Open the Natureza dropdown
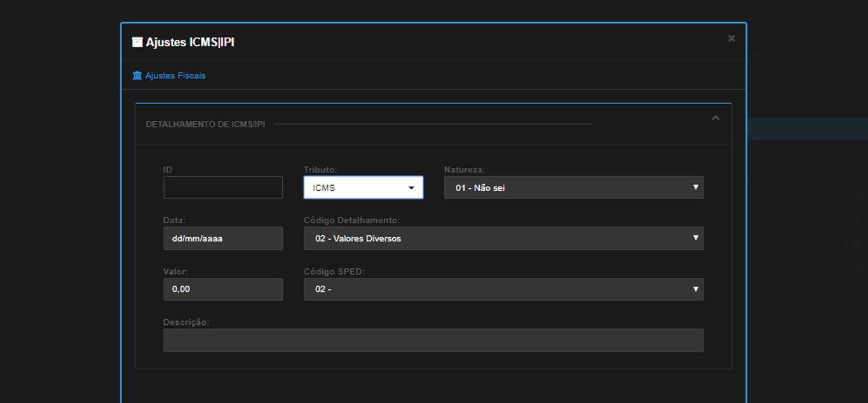Screen dimensions: 868x403 574,188
